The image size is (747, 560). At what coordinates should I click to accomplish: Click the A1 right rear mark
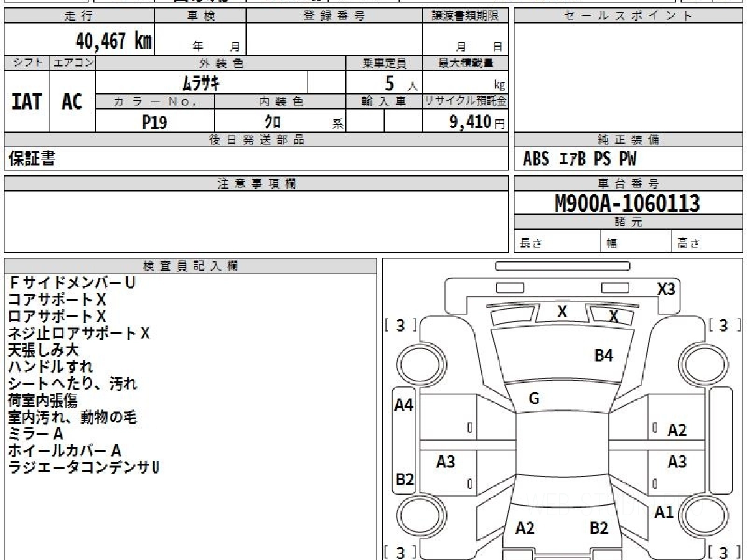[665, 513]
